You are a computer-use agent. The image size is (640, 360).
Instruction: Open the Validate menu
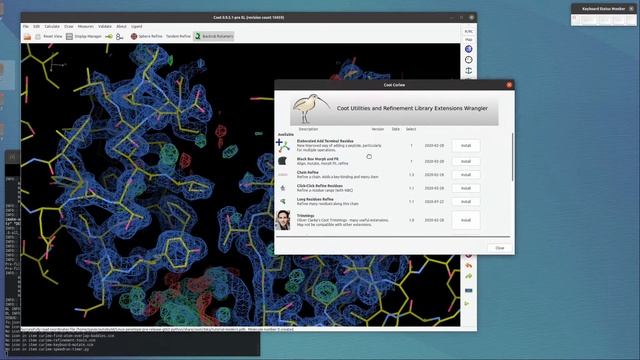coord(105,27)
